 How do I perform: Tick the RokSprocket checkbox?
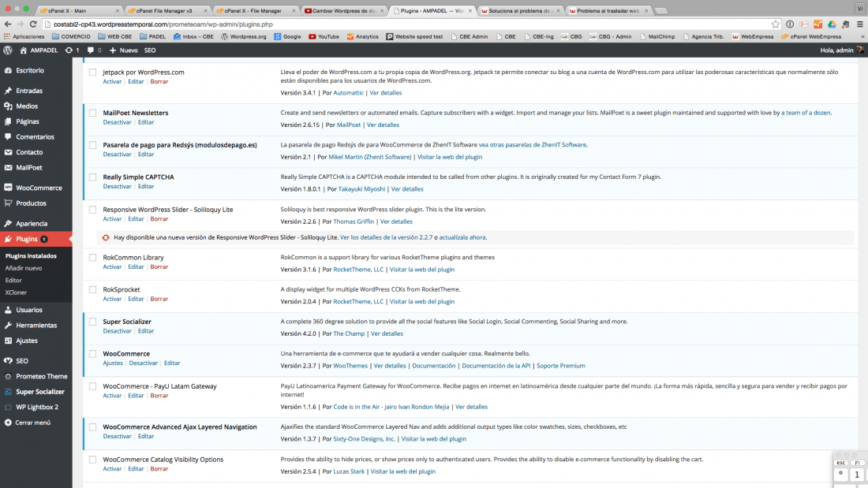tap(92, 289)
